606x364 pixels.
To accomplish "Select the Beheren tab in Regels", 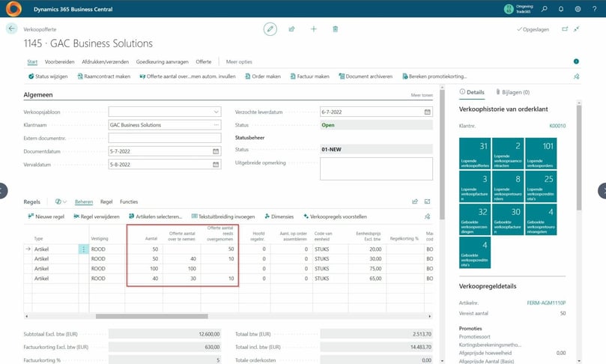I will coord(84,201).
